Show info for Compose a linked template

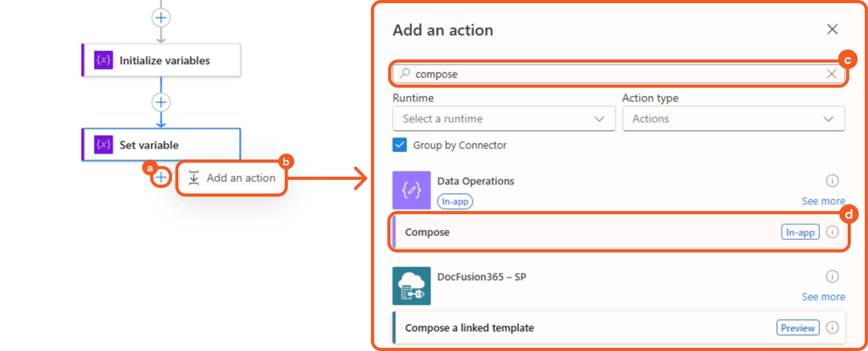(x=832, y=328)
